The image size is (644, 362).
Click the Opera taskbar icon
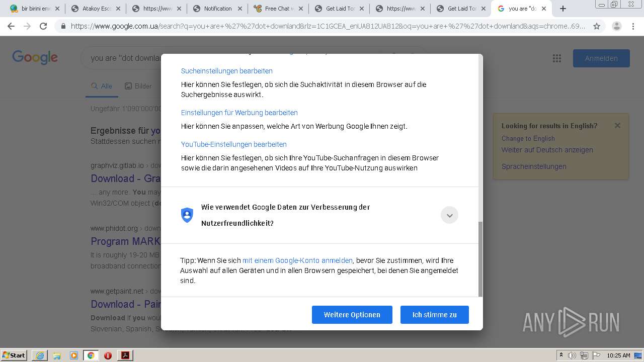108,355
